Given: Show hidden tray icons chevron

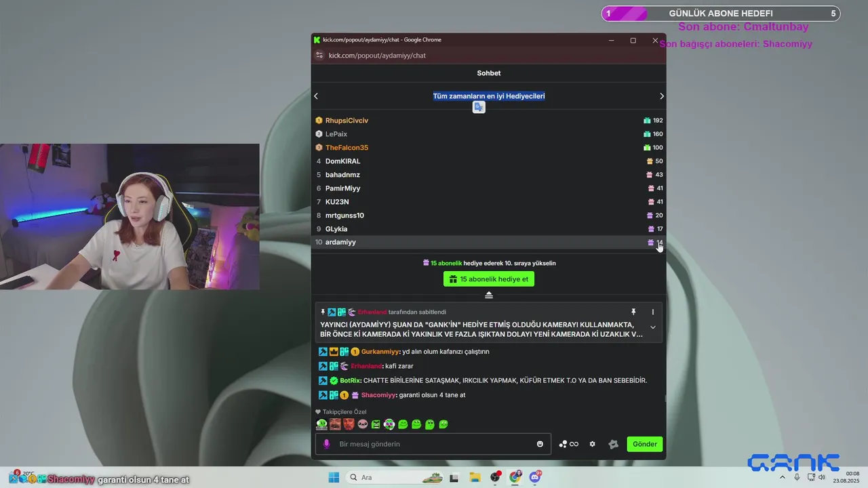Looking at the screenshot, I should tap(783, 477).
